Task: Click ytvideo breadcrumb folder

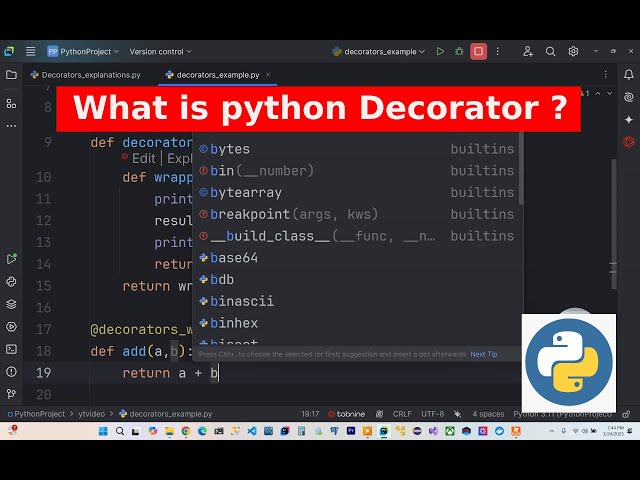Action: tap(91, 414)
